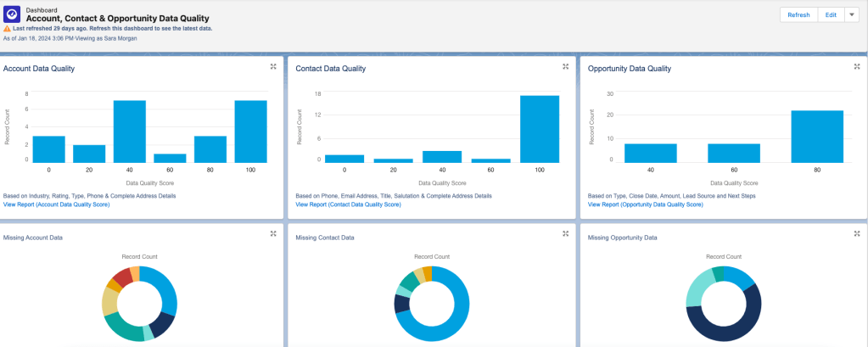Expand the Contact Data Quality chart
Screen dimensions: 868x347
[x=565, y=66]
